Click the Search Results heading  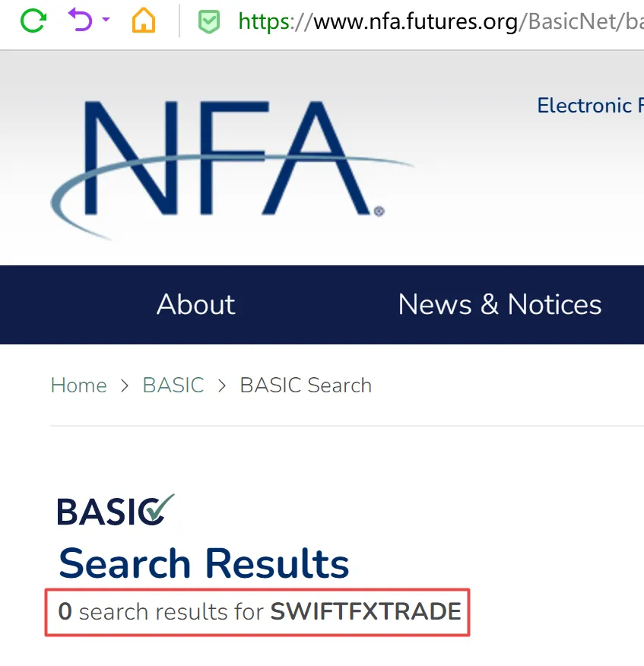[204, 563]
